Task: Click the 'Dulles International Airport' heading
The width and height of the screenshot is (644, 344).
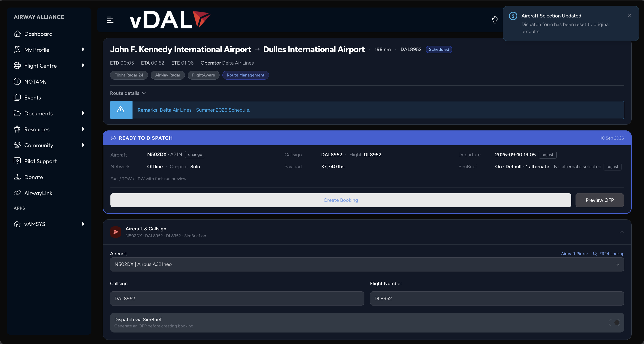Action: pos(314,50)
